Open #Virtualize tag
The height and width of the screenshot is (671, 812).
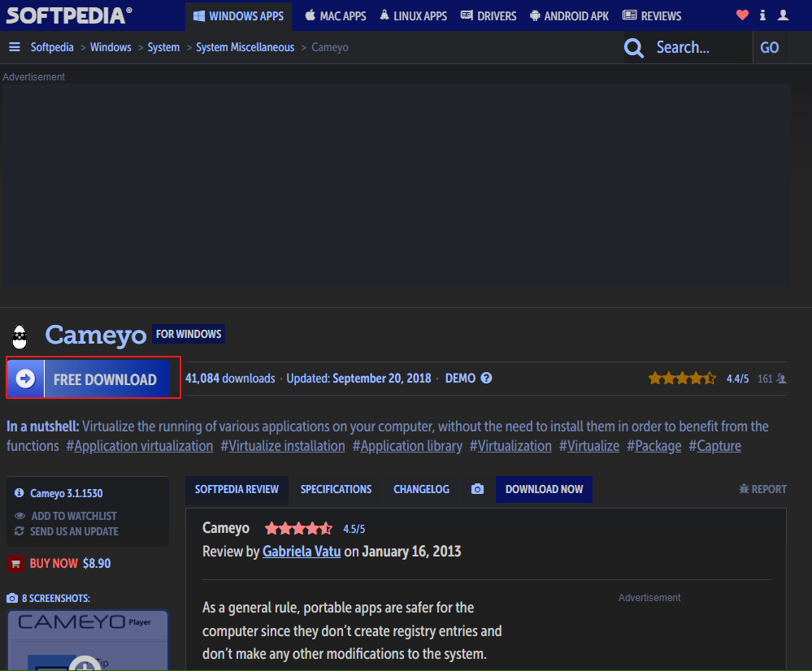click(589, 446)
